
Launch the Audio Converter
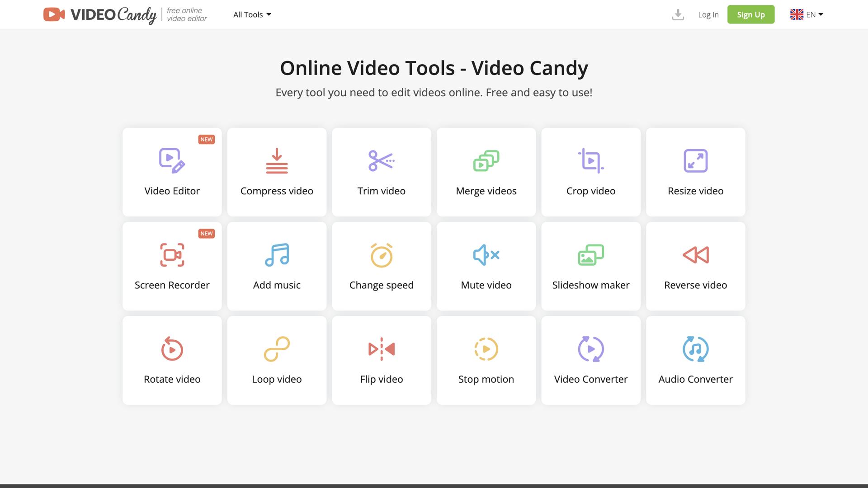695,360
